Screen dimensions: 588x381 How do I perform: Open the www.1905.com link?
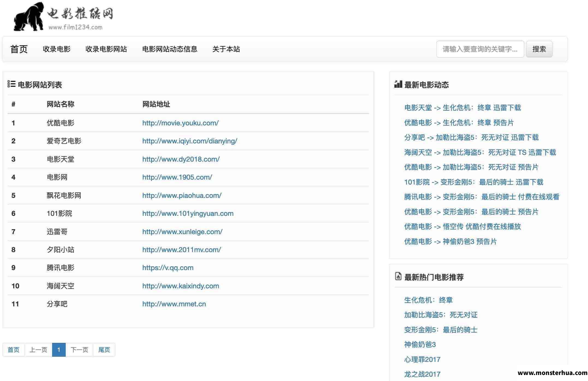pyautogui.click(x=177, y=177)
